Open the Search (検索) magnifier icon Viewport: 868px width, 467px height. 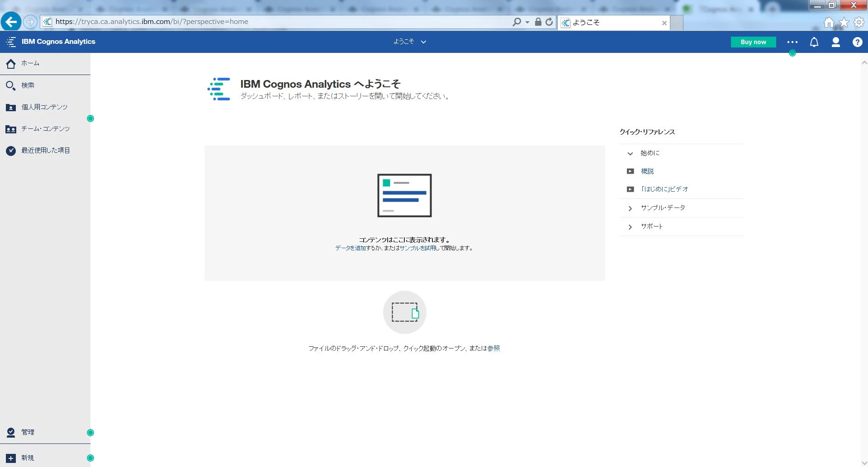(11, 85)
